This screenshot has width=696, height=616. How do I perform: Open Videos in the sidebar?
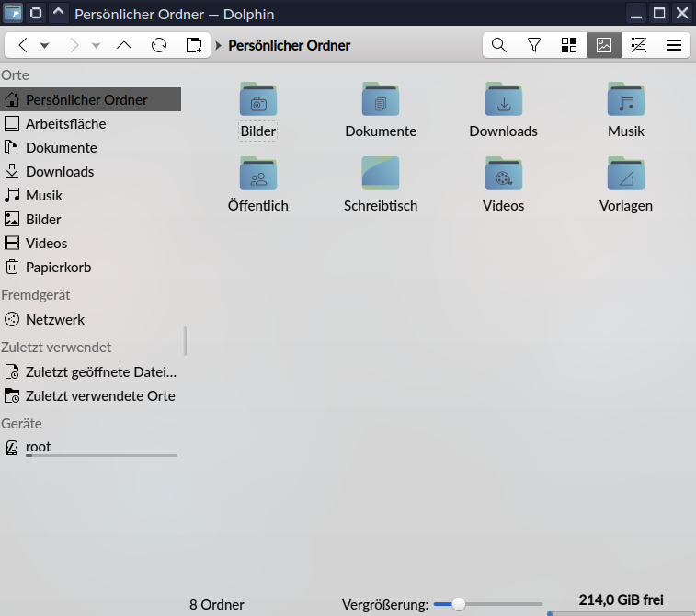click(90, 244)
